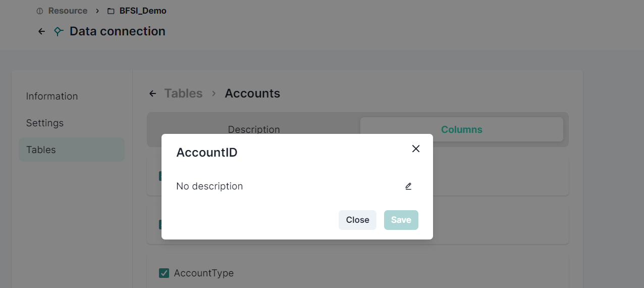Toggle the AccountType checkbox
This screenshot has width=644, height=288.
click(x=164, y=273)
